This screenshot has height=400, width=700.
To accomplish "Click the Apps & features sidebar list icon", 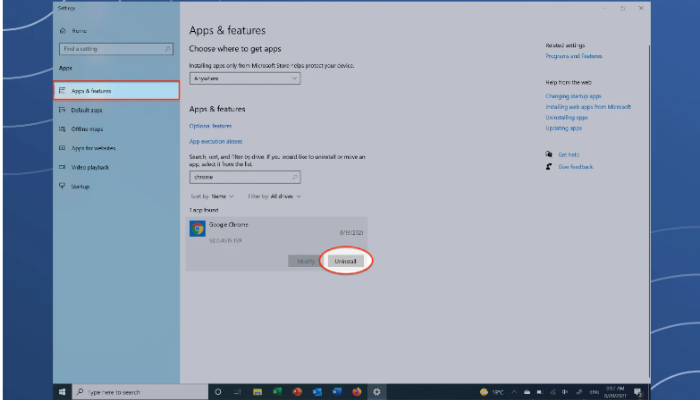I will [x=62, y=90].
